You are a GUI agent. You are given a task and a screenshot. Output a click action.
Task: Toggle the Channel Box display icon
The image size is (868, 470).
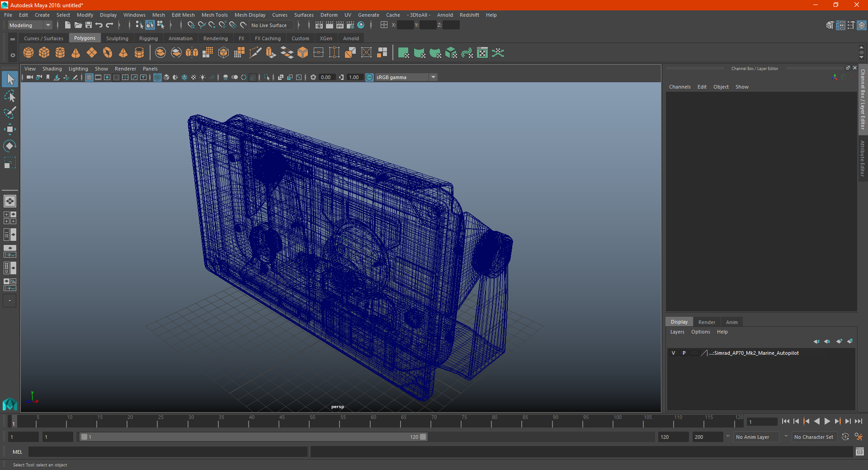862,25
